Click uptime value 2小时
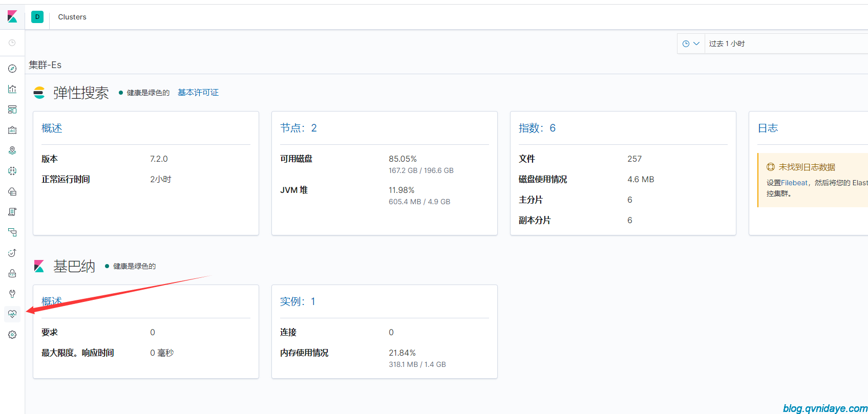This screenshot has height=414, width=868. coord(161,179)
